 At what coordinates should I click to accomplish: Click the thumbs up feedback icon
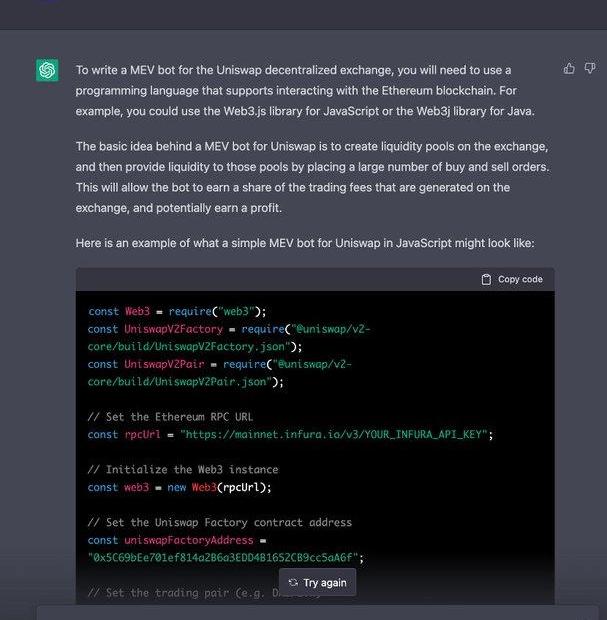[569, 68]
